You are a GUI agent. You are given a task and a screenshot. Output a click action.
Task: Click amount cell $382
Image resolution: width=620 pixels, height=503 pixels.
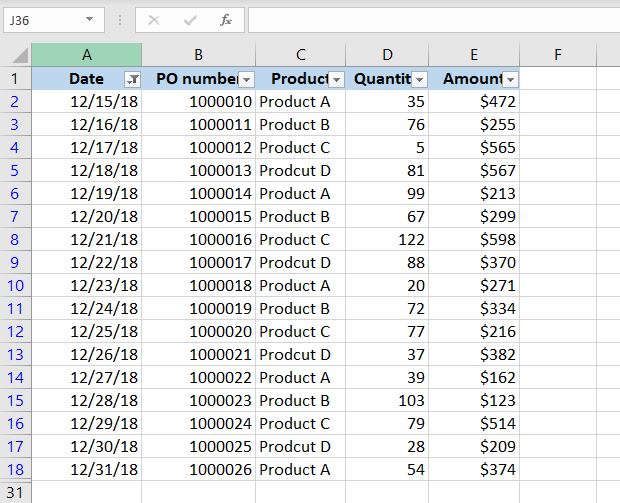(x=474, y=354)
